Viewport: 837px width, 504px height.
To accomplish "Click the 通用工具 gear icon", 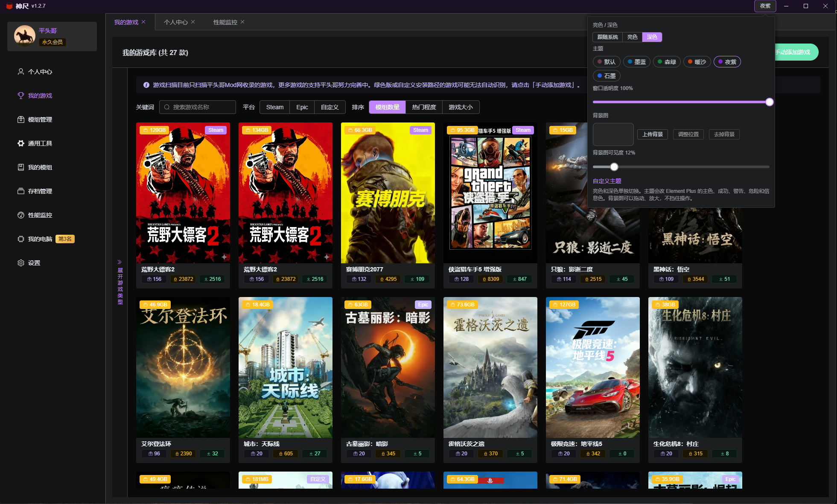I will 20,143.
